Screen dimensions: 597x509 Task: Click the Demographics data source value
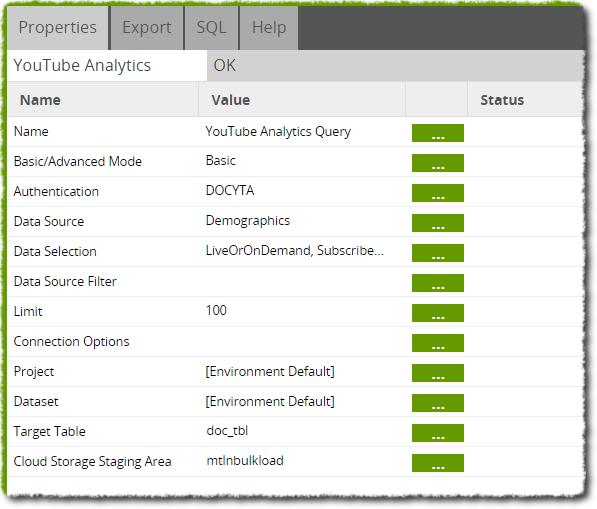[248, 221]
